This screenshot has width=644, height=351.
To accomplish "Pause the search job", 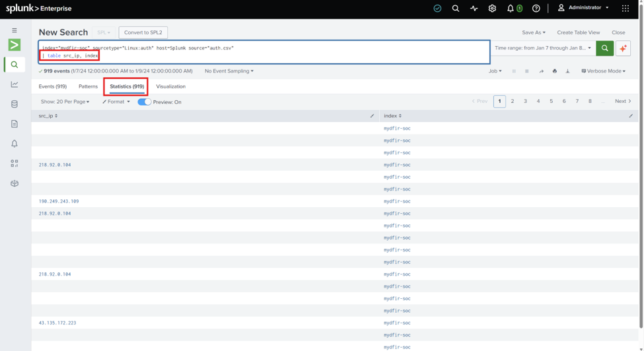I will [x=514, y=71].
